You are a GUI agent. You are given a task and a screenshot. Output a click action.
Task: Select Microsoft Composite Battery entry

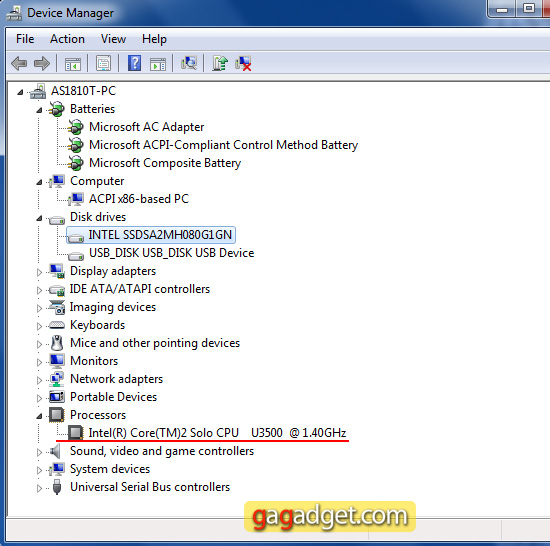point(165,163)
